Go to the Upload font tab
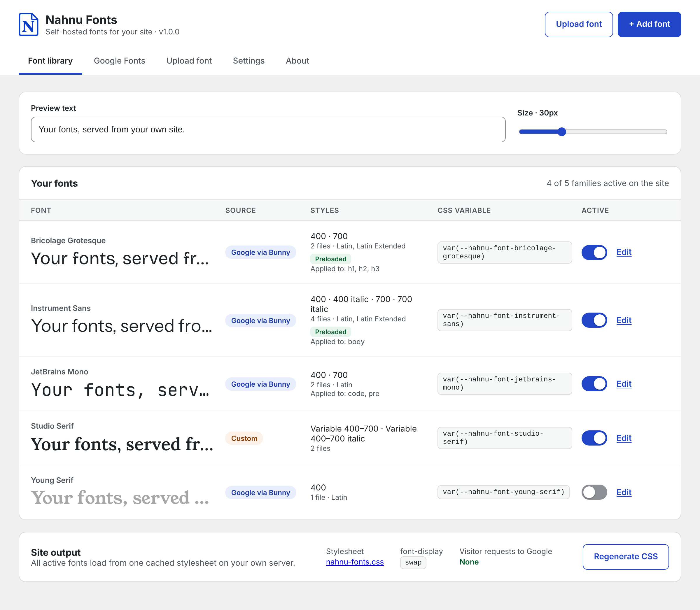This screenshot has width=700, height=610. 189,61
